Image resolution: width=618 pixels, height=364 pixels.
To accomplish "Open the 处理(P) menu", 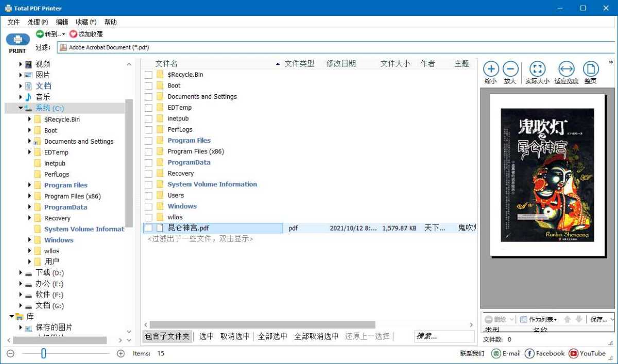I will (38, 22).
